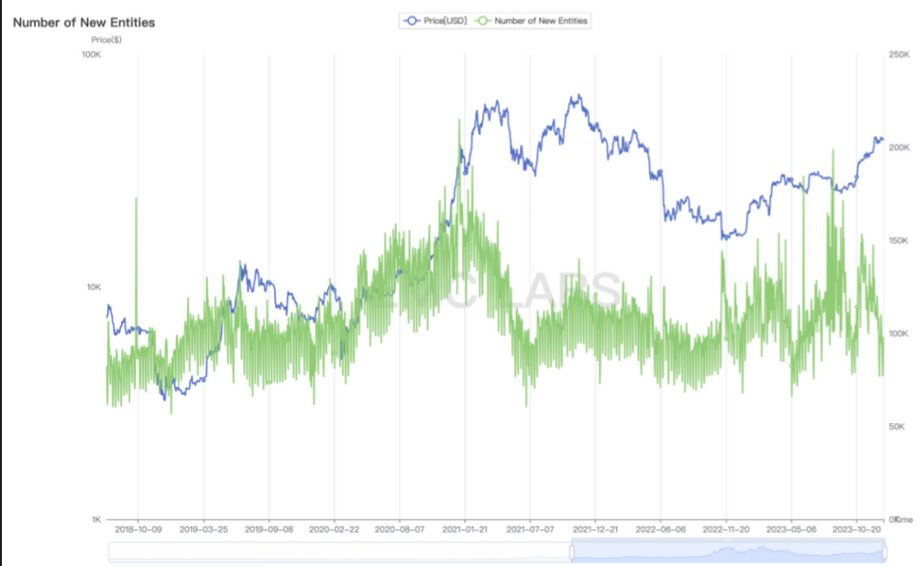Click the 2023-10-20 date label on x-axis
Image resolution: width=924 pixels, height=566 pixels.
857,529
